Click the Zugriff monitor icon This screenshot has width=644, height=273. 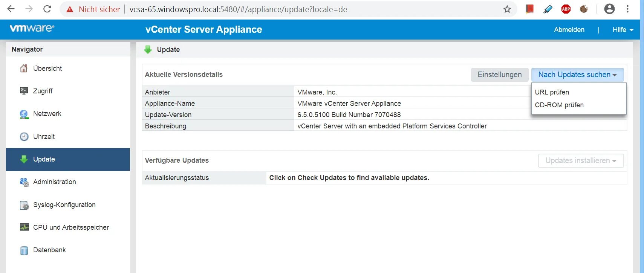click(x=24, y=91)
